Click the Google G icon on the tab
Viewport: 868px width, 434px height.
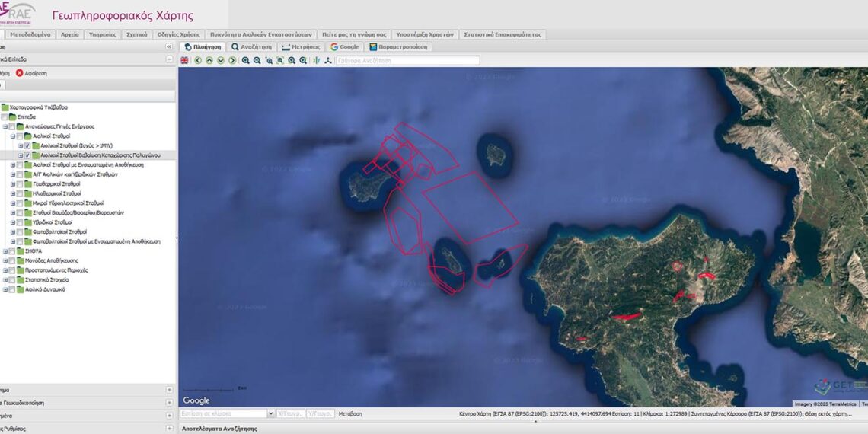(334, 47)
